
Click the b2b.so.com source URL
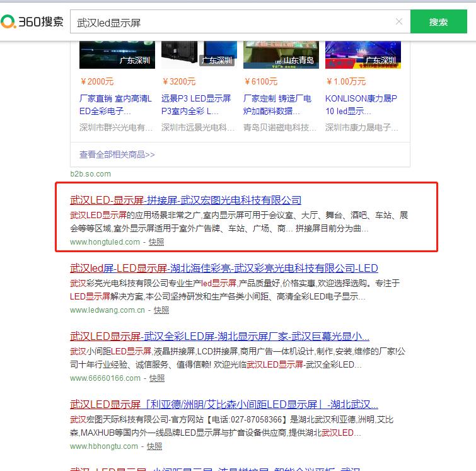pyautogui.click(x=90, y=174)
